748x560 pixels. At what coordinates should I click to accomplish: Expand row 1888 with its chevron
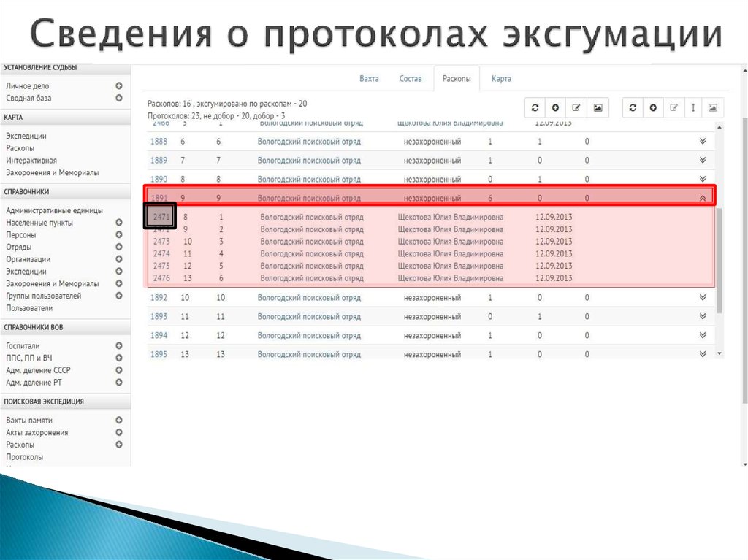tap(702, 141)
